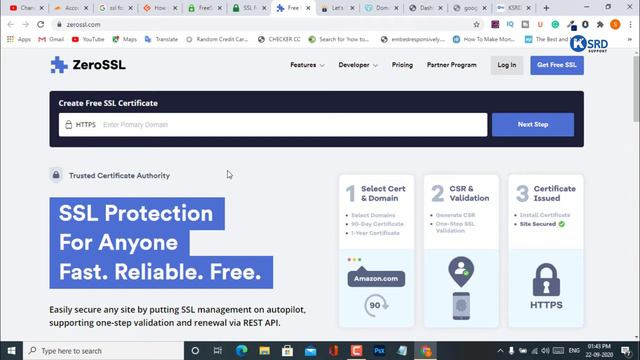Open the Pricing page
This screenshot has width=640, height=360.
coord(402,65)
